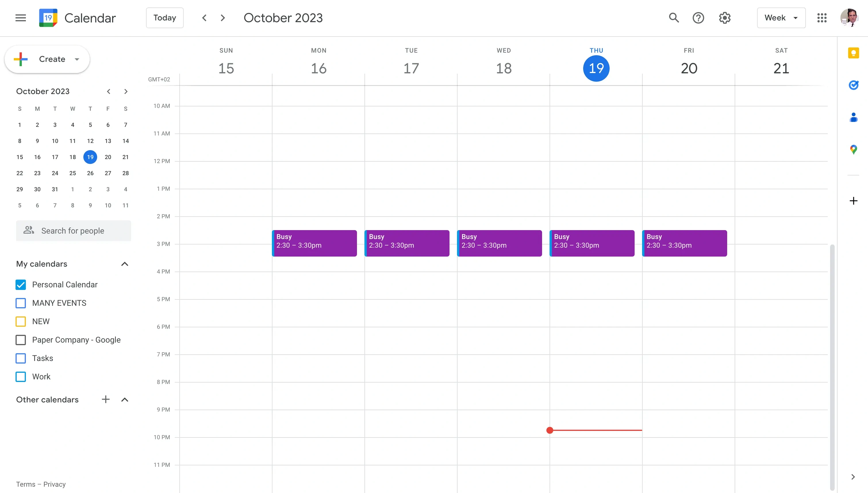Open Google Calendar settings gear

click(725, 18)
